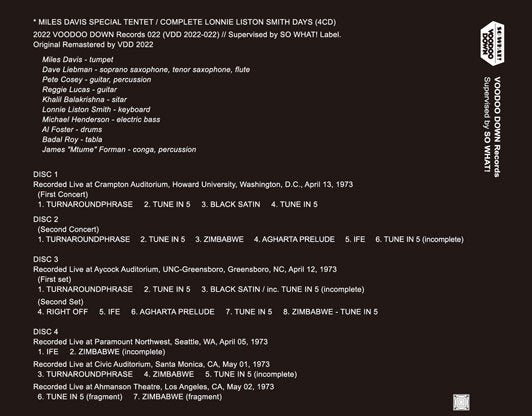Image resolution: width=532 pixels, height=416 pixels.
Task: Click the DISC 3 heading
Action: click(x=45, y=259)
